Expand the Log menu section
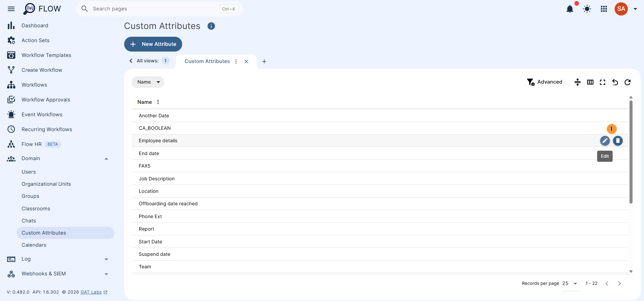644x301 pixels. pyautogui.click(x=106, y=259)
